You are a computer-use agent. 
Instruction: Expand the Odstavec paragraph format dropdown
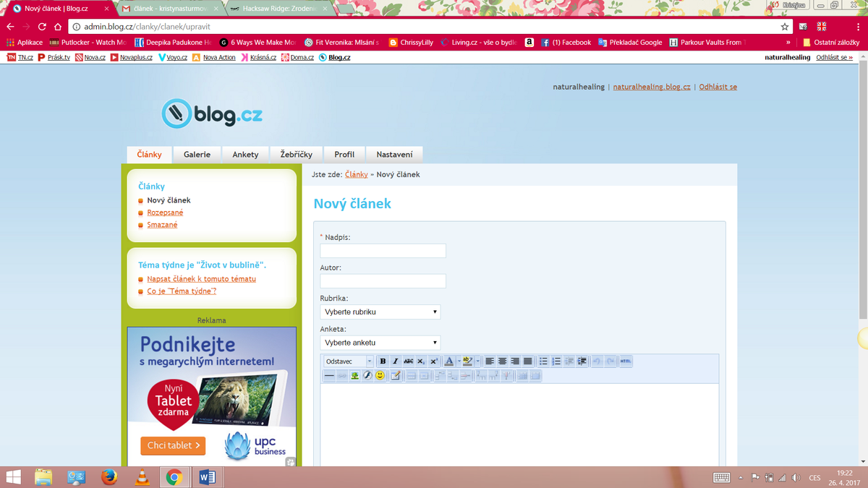point(370,361)
